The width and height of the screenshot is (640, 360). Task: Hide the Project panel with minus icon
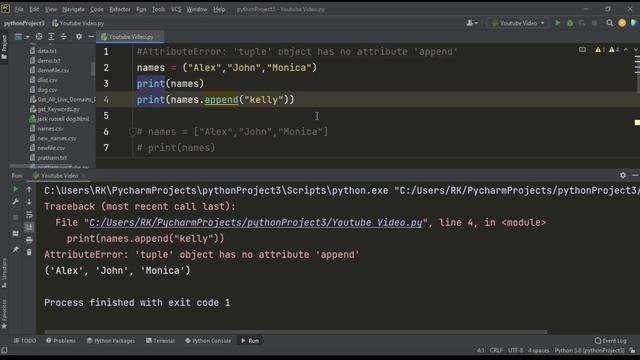pos(91,37)
